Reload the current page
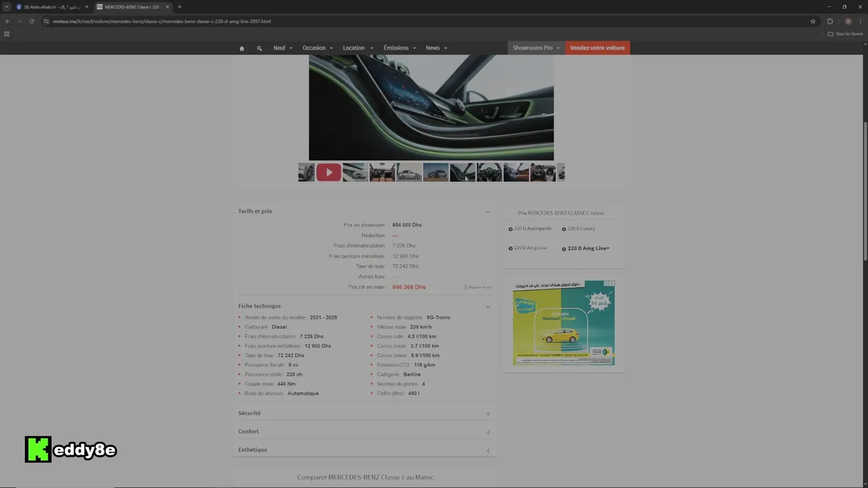 (31, 21)
